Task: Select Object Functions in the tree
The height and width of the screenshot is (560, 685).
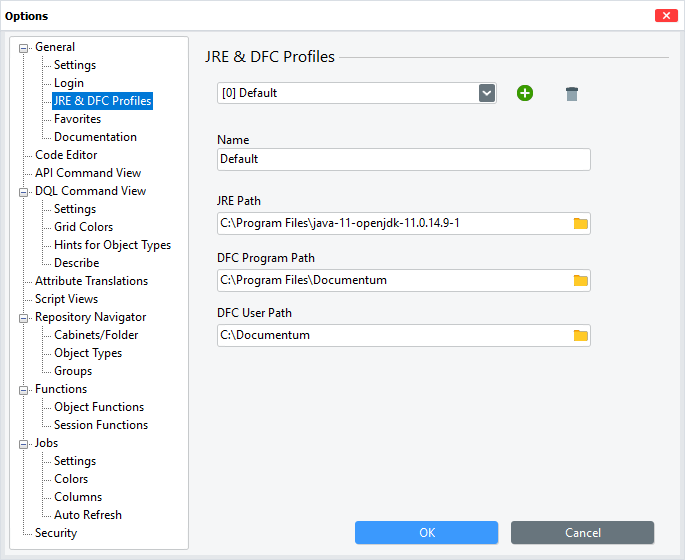Action: pos(99,407)
